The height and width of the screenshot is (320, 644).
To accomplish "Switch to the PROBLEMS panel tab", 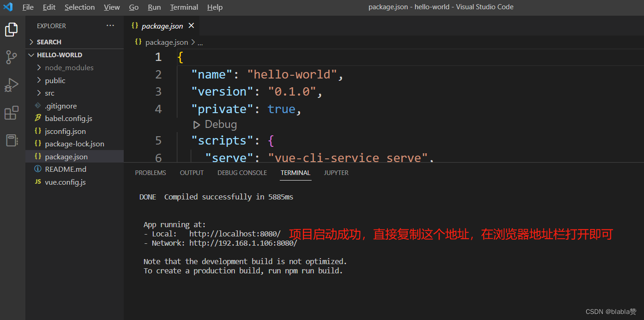I will tap(150, 173).
